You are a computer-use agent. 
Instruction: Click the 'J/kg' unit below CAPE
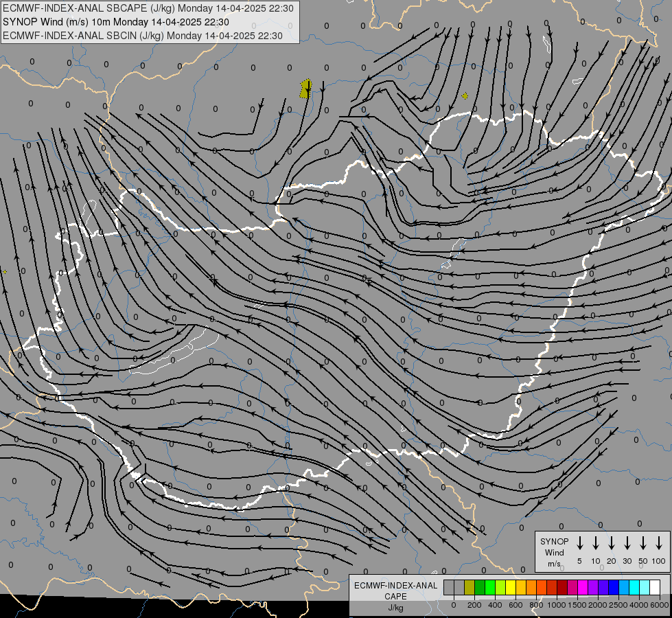click(x=395, y=608)
